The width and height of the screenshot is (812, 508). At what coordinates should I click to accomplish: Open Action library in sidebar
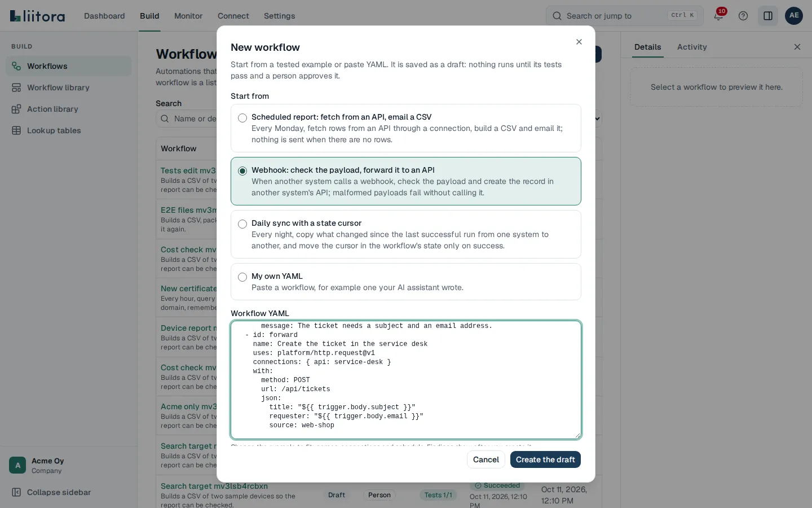pos(69,109)
